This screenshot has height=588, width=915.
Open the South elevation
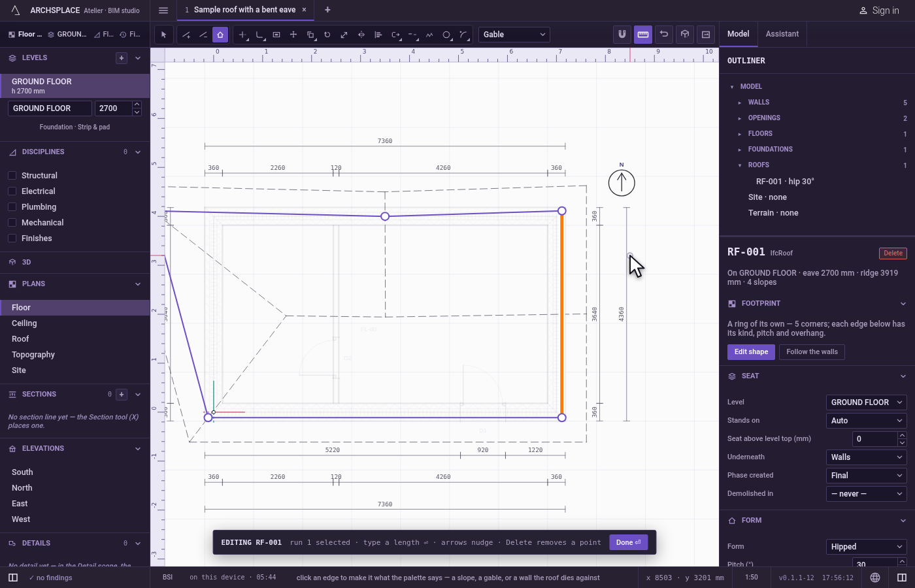[22, 472]
